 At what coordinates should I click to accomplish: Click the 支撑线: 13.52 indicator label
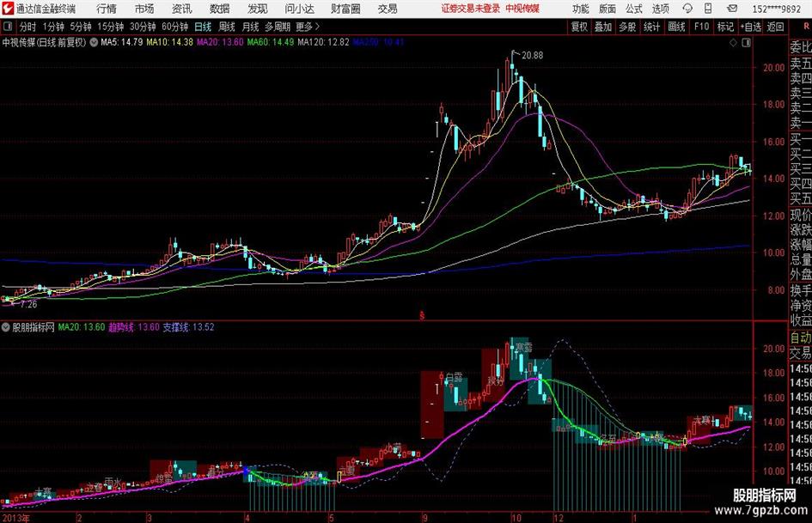(x=188, y=327)
